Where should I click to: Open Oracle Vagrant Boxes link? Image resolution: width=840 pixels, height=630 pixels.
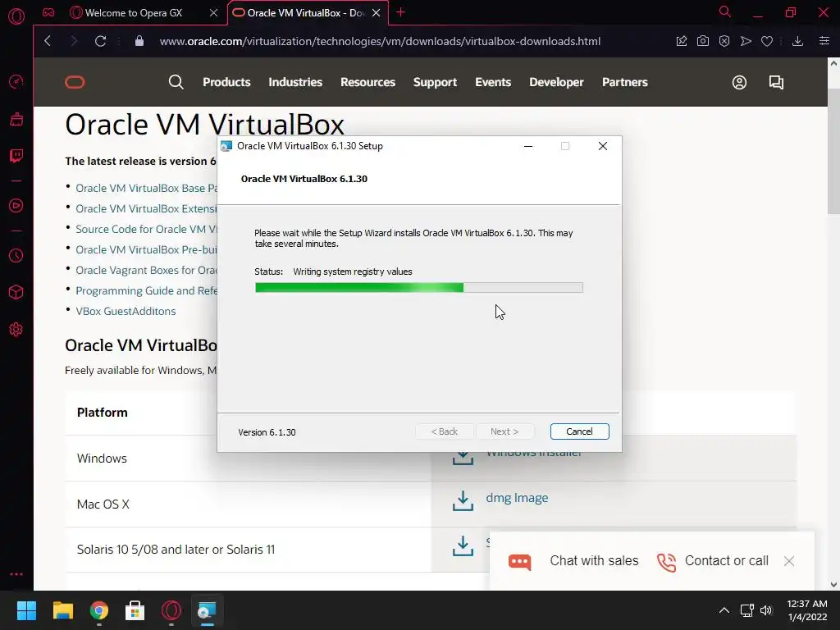coord(146,270)
